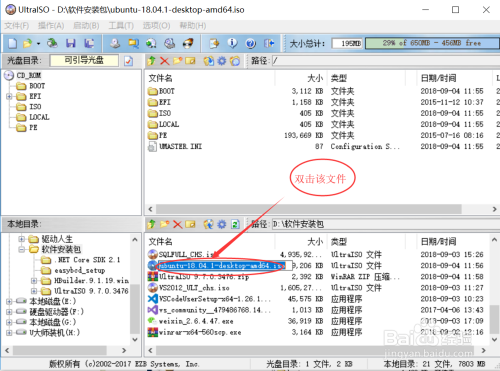This screenshot has height=371, width=500.
Task: Select CD_ROM root in image tree
Action: pos(29,75)
